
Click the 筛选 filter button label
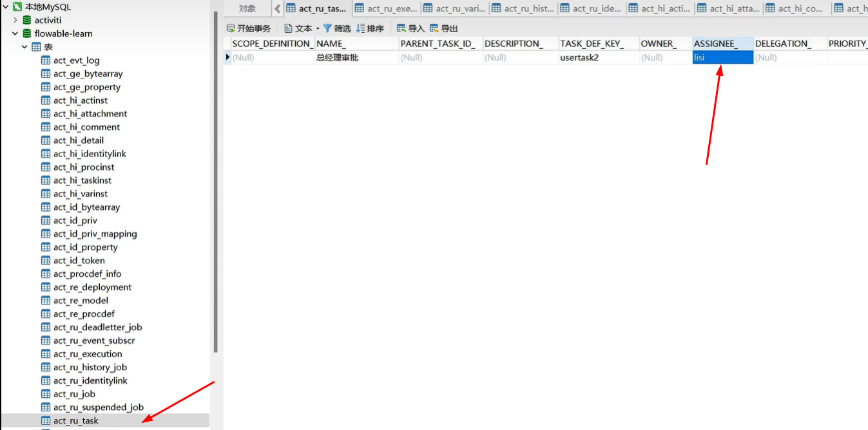click(x=343, y=28)
